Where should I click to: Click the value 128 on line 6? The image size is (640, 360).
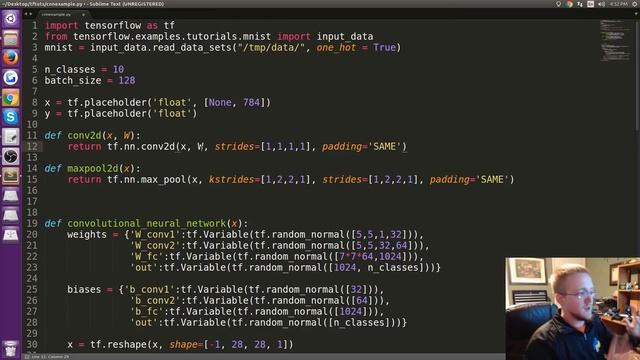(127, 80)
